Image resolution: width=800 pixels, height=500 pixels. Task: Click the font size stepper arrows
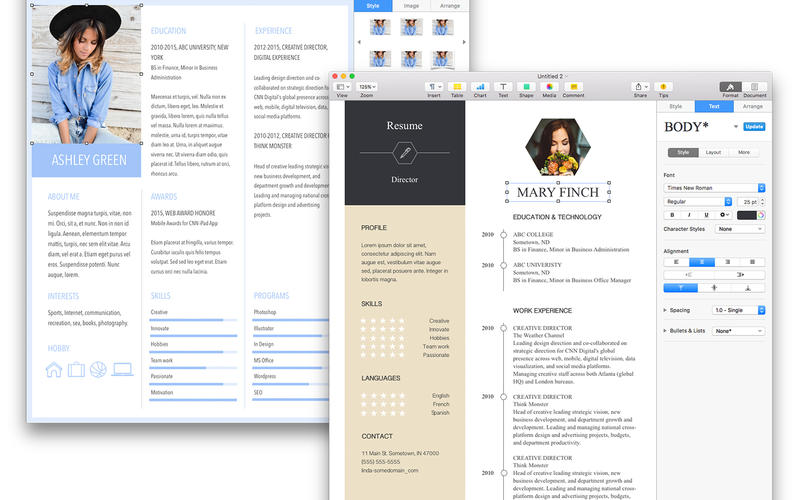tap(762, 202)
